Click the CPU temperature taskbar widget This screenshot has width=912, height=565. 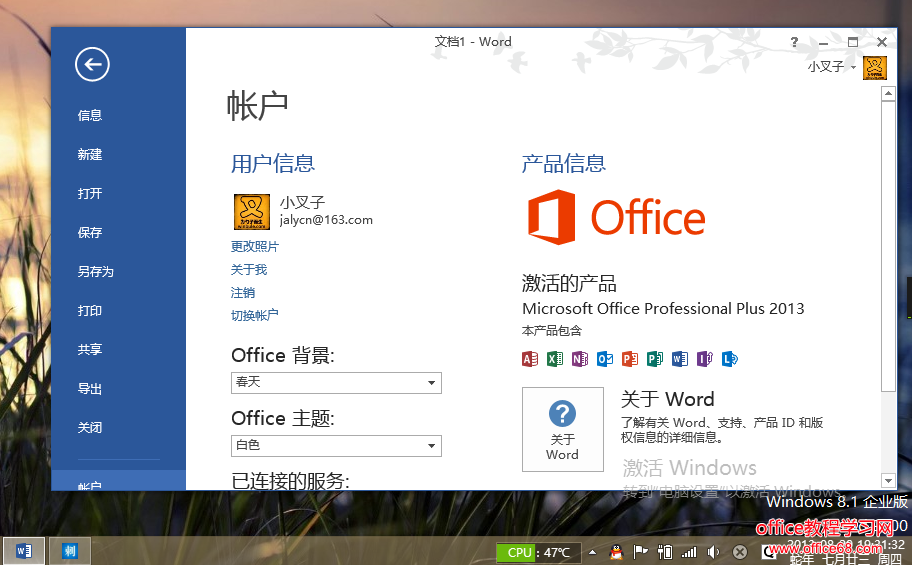point(539,552)
